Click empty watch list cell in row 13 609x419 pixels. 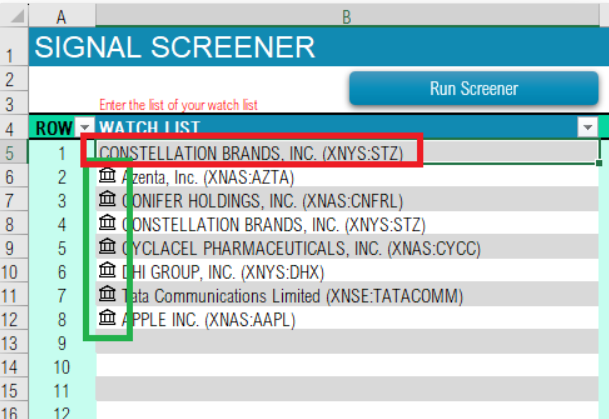[347, 342]
